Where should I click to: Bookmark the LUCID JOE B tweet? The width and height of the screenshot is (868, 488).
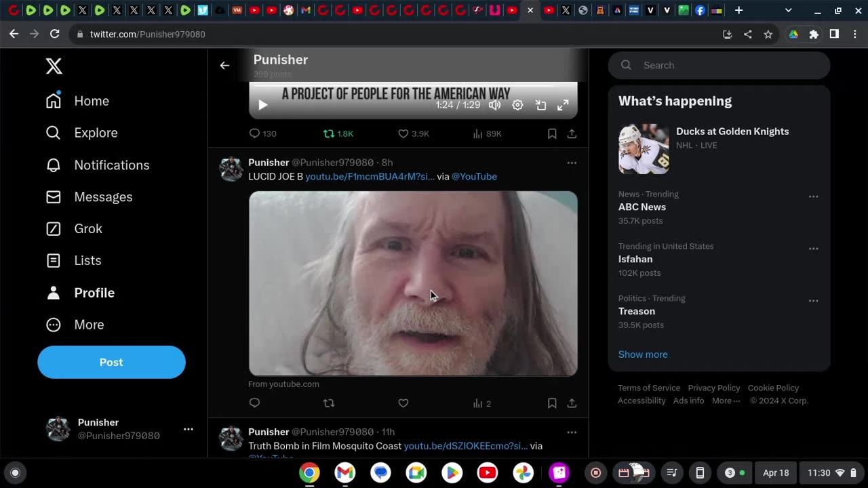tap(552, 403)
